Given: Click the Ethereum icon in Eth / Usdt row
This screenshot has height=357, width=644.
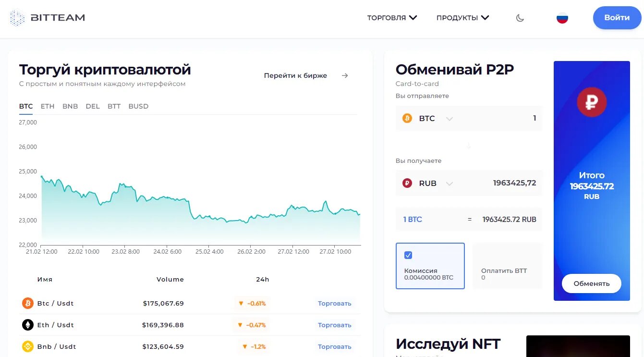Looking at the screenshot, I should tap(28, 325).
